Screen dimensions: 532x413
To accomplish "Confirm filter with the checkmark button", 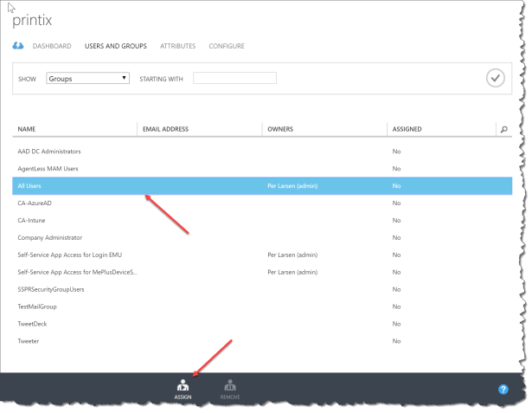I will click(496, 78).
